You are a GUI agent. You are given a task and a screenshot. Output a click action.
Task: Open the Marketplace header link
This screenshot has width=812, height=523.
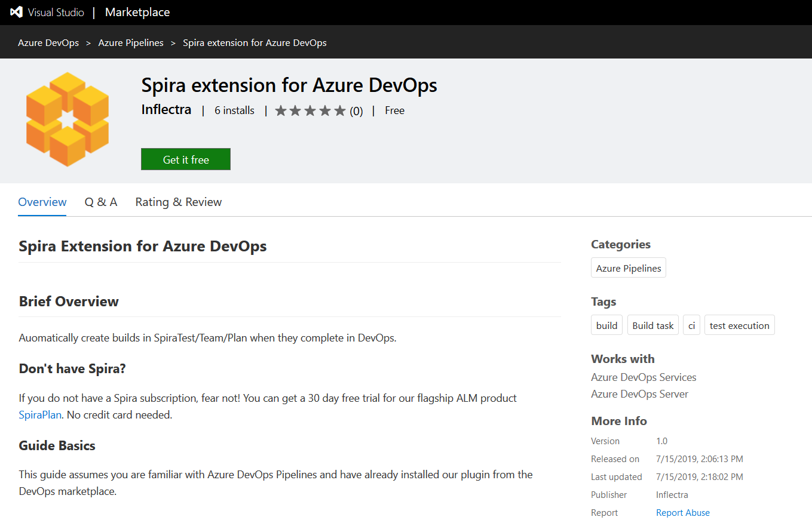137,12
